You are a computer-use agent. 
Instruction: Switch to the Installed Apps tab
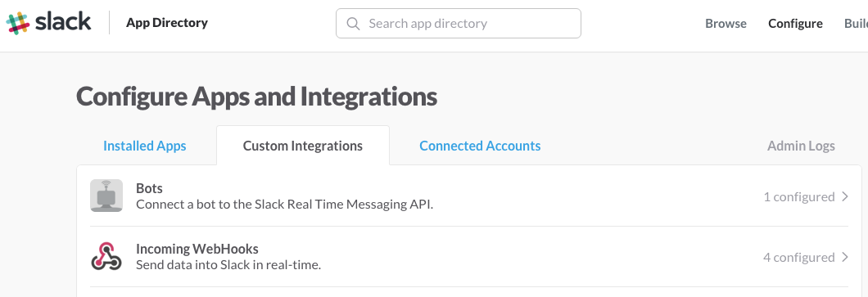pos(144,146)
